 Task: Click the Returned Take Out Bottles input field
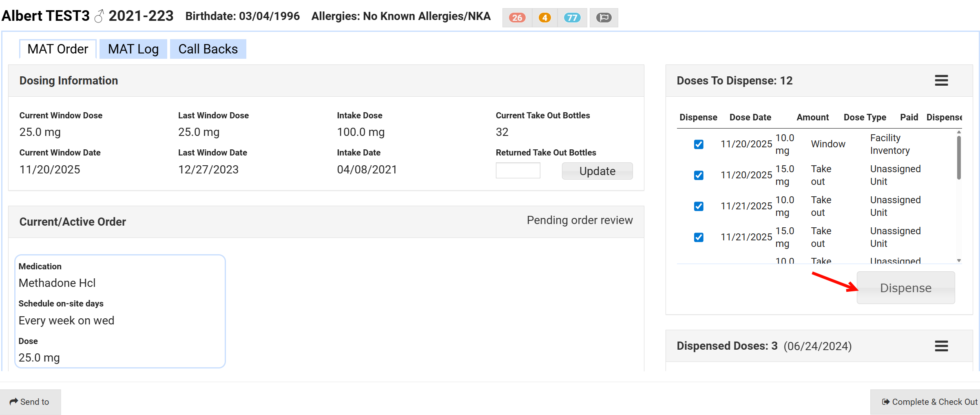(518, 171)
